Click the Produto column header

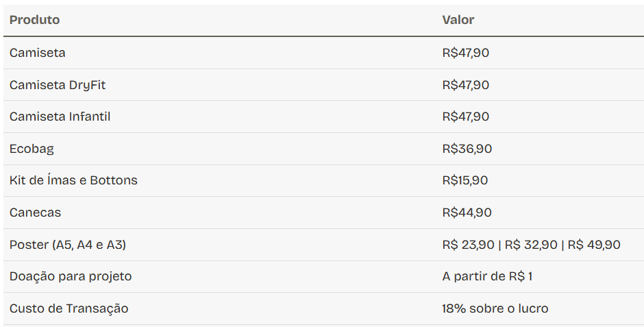34,20
